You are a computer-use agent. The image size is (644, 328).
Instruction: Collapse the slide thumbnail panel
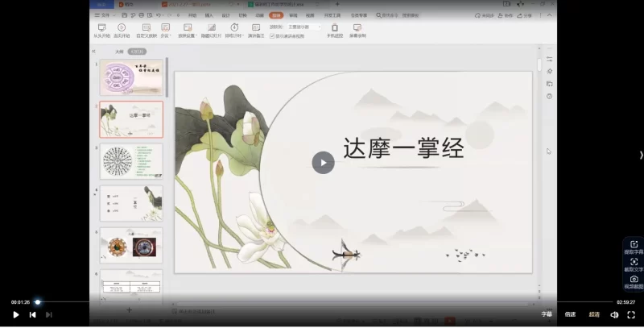tap(93, 51)
